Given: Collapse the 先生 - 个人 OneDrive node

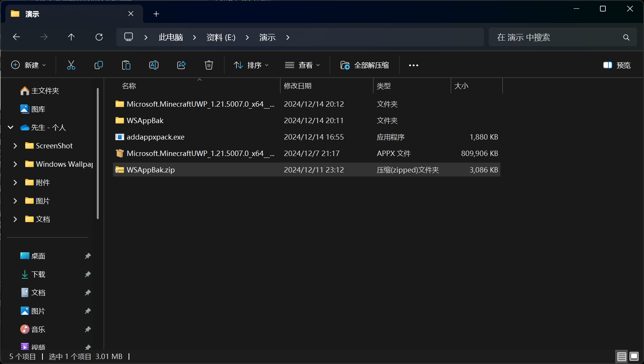Looking at the screenshot, I should pos(11,127).
